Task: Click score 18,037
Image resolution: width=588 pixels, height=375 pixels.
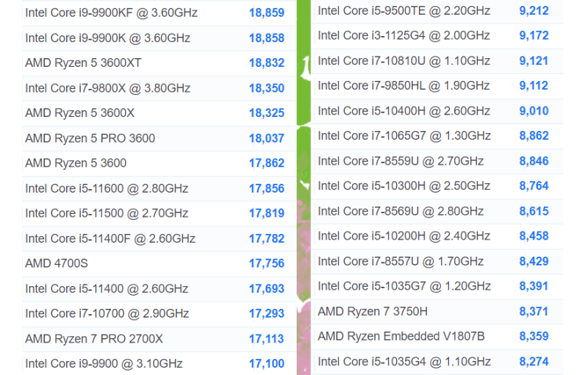Action: coord(267,138)
